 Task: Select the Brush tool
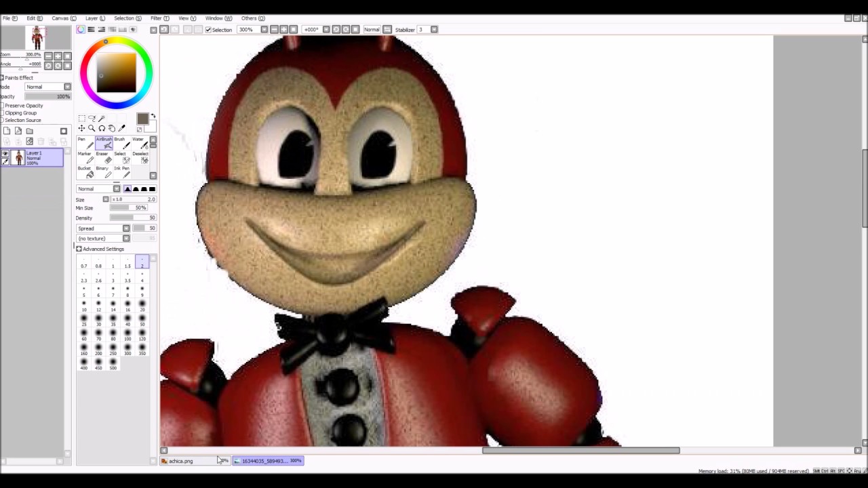pos(121,143)
